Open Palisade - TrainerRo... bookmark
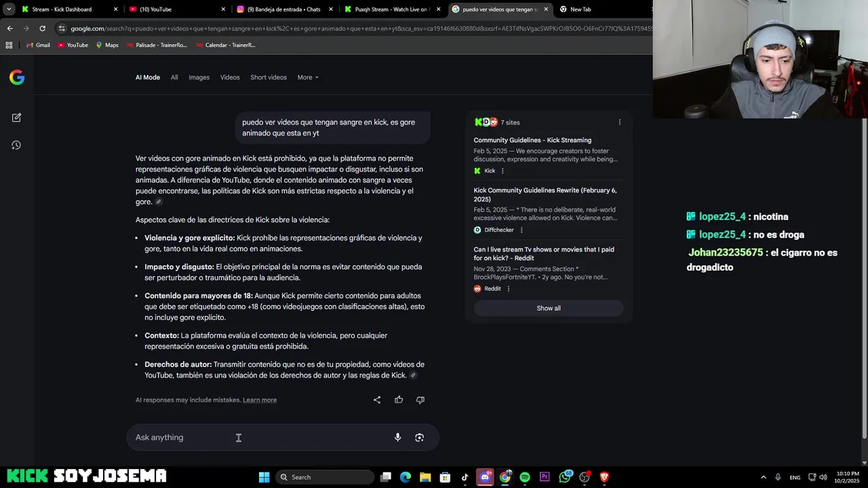Image resolution: width=868 pixels, height=488 pixels. tap(157, 45)
